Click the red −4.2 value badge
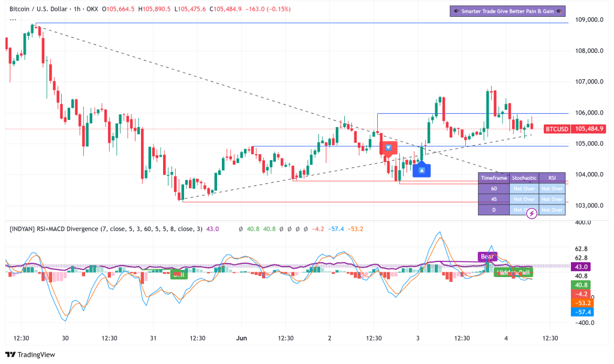This screenshot has width=614, height=364. 580,294
